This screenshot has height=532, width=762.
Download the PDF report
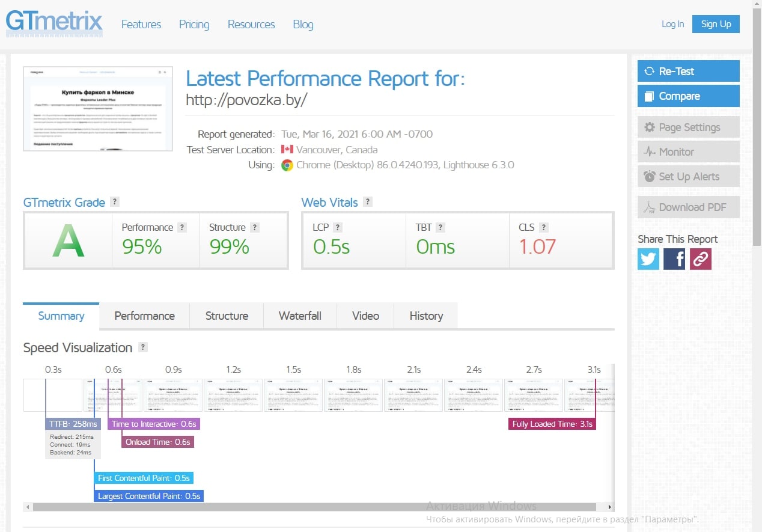[689, 207]
